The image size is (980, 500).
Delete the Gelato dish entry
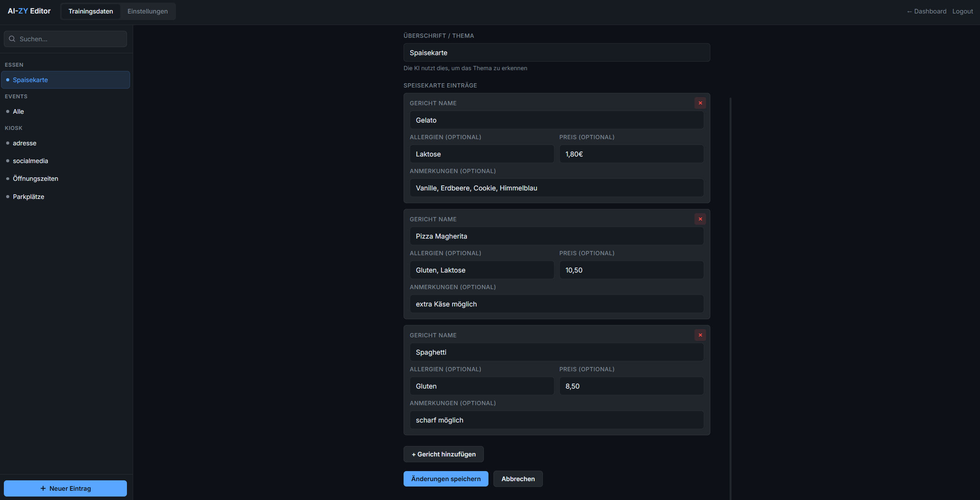700,103
